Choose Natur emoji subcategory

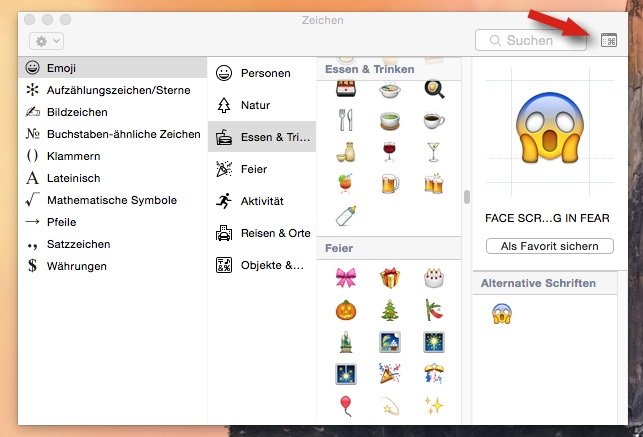coord(262,105)
